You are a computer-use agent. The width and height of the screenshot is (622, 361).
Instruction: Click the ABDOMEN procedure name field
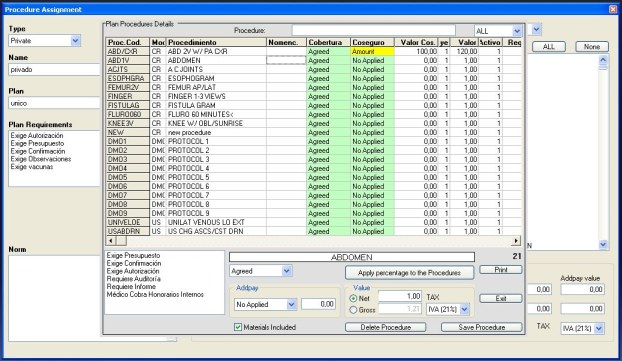click(351, 257)
